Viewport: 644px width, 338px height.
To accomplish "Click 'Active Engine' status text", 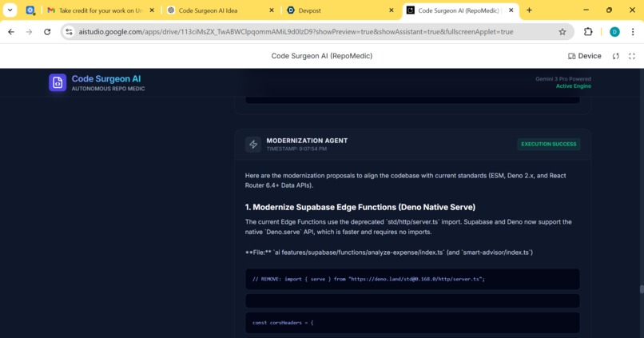I will coord(574,85).
